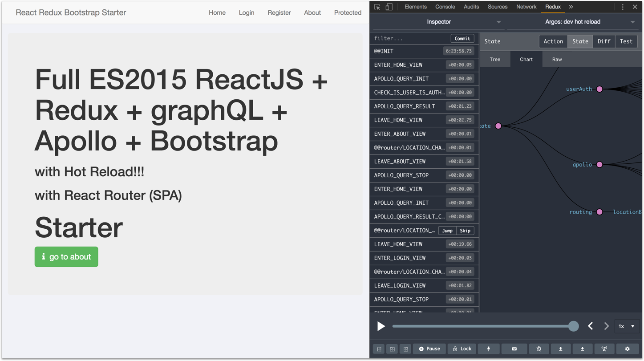Open Login link in navbar
The image size is (644, 361).
tap(247, 12)
